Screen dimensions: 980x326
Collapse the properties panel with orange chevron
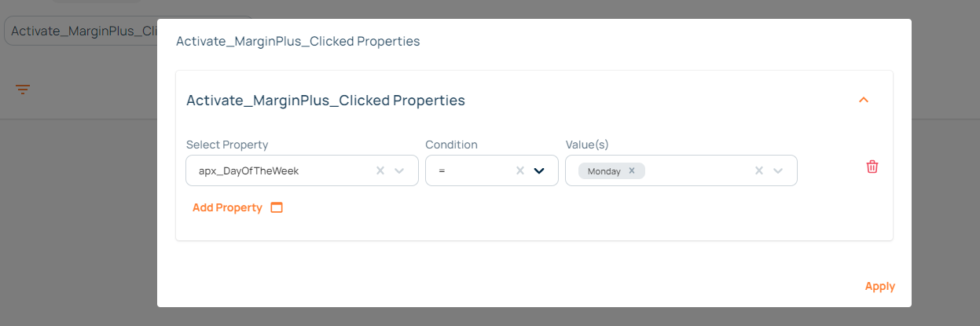(864, 100)
